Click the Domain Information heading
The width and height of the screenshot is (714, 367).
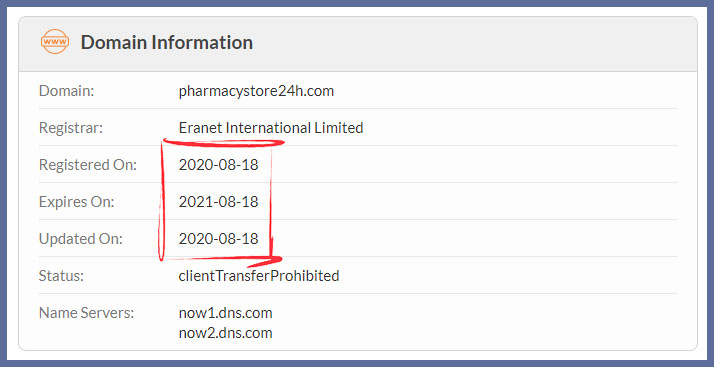pos(167,42)
